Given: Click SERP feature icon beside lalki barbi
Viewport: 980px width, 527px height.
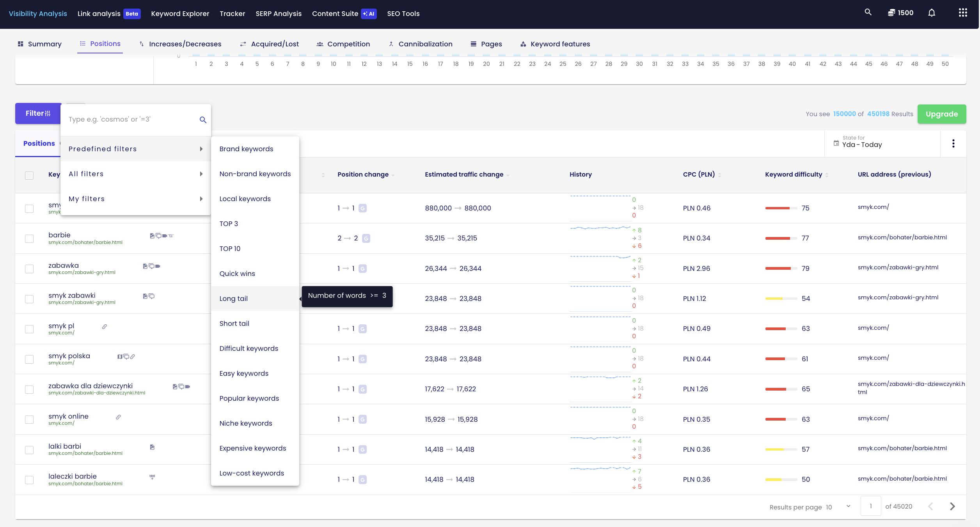Looking at the screenshot, I should (152, 447).
